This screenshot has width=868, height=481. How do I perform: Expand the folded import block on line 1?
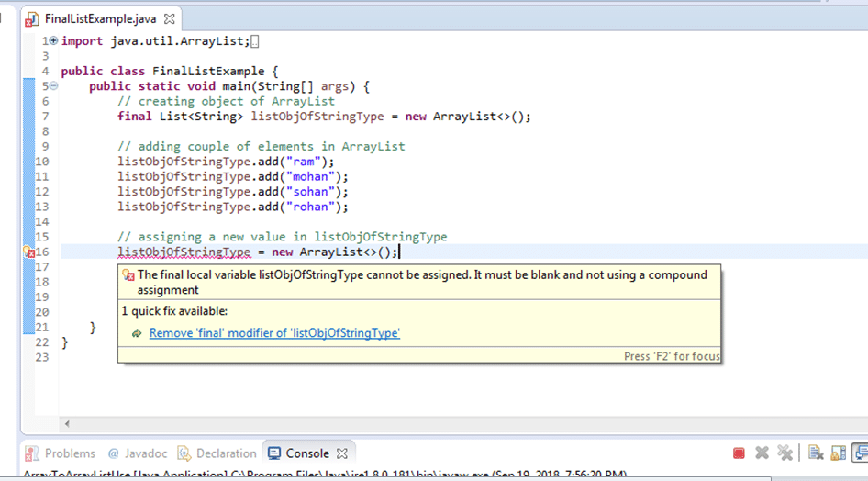pyautogui.click(x=52, y=41)
